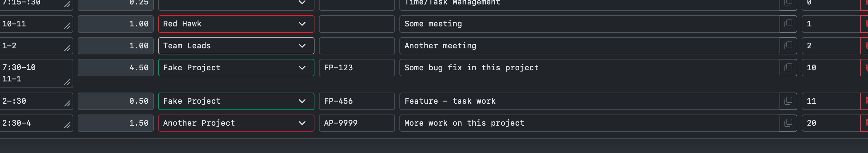This screenshot has height=153, width=868.
Task: Delete the 'Another meeting' row
Action: [x=865, y=46]
